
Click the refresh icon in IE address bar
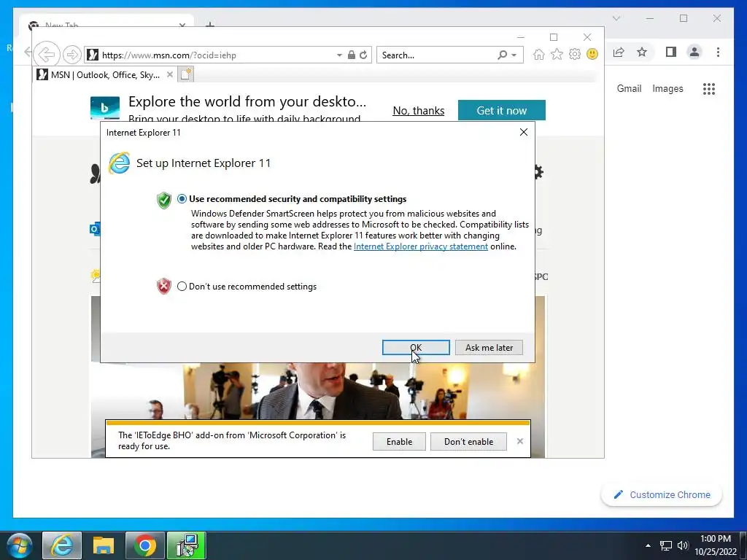363,55
